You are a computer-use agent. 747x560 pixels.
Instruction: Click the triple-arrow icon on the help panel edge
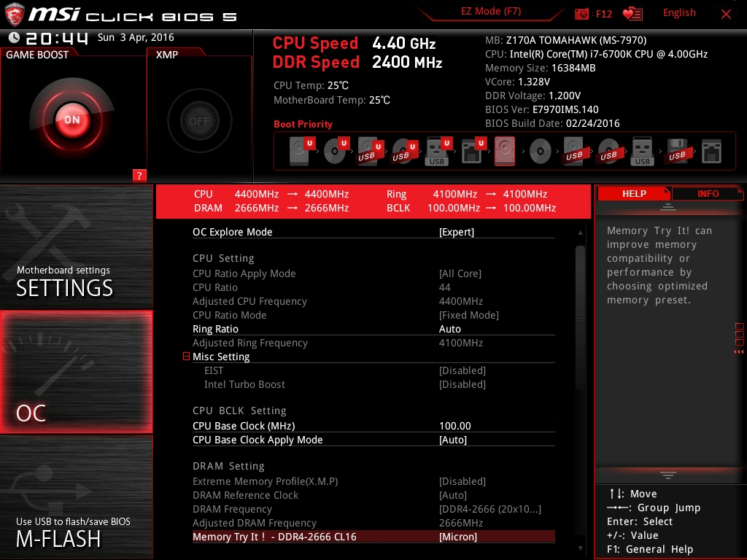coord(739,352)
